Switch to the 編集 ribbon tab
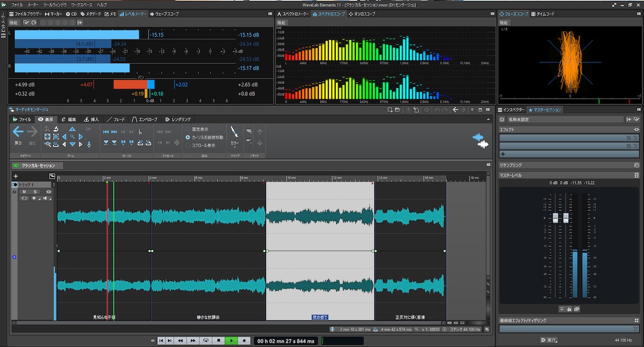 (69, 120)
